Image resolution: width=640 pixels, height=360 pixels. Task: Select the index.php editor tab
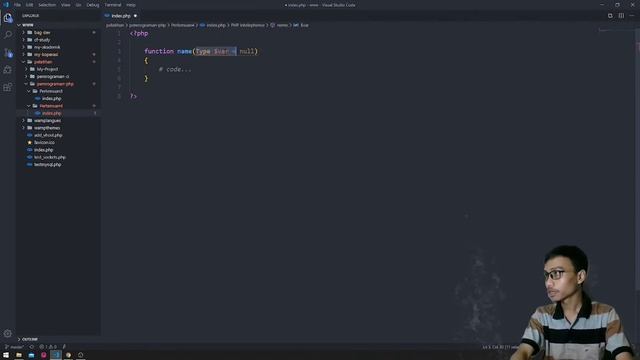pyautogui.click(x=120, y=16)
